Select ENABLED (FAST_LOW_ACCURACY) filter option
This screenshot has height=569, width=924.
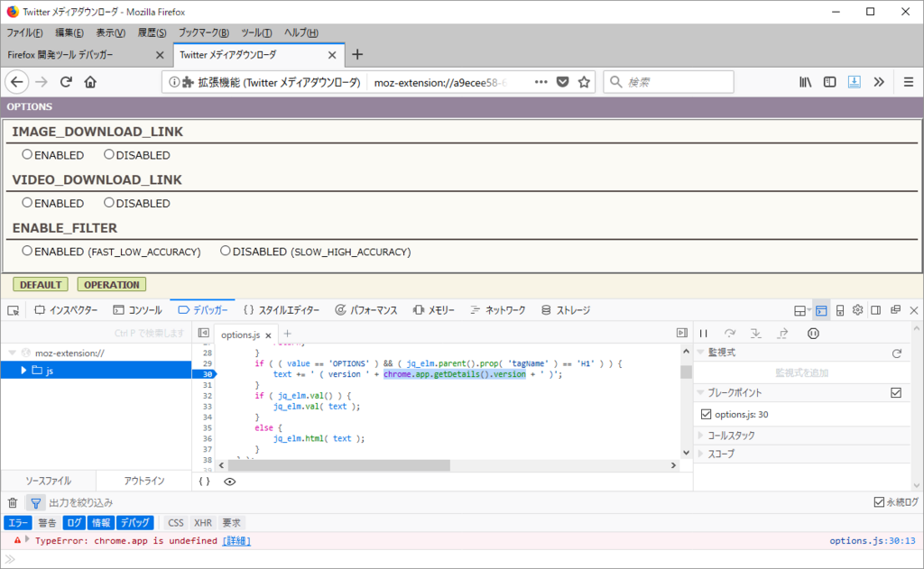click(27, 251)
